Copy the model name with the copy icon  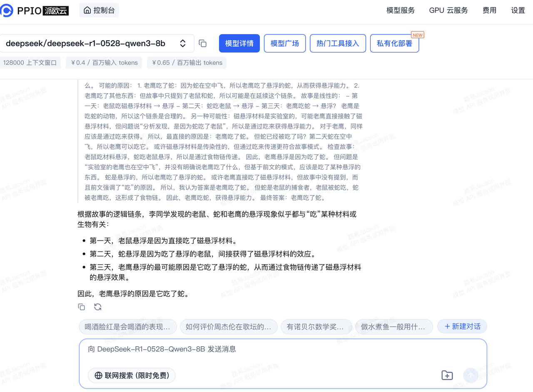point(203,43)
